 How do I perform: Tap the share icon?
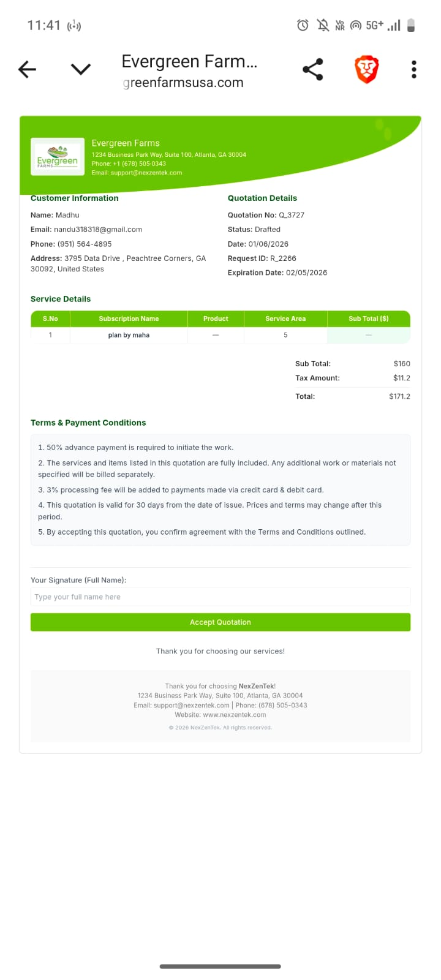tap(313, 69)
